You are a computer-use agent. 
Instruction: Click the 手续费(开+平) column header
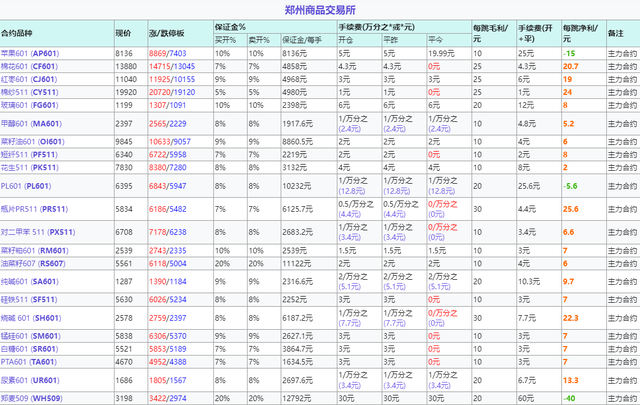pos(536,33)
